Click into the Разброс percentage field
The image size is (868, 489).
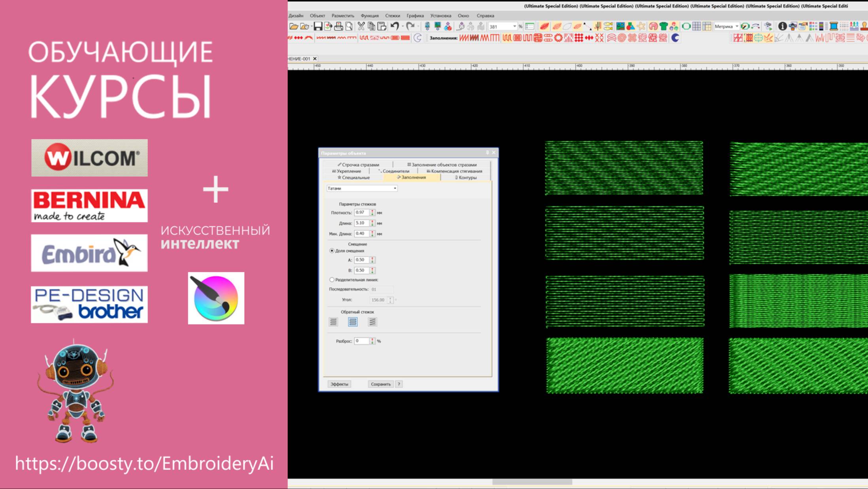click(361, 341)
